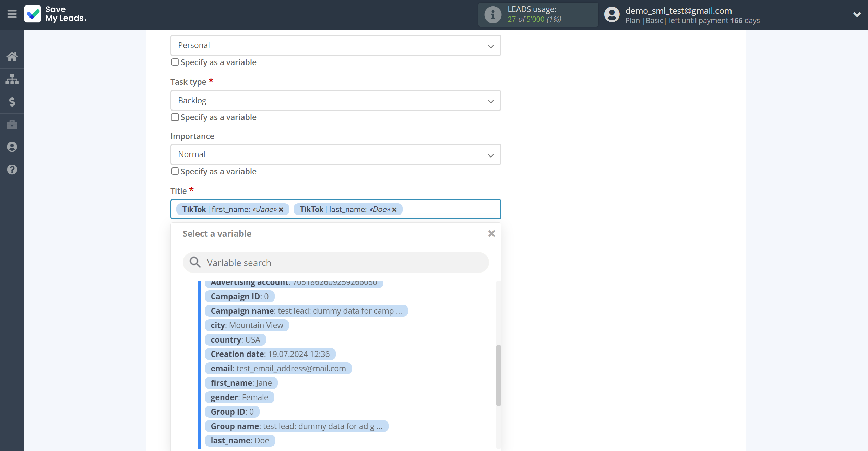Open the connections sitemap icon

(x=12, y=79)
